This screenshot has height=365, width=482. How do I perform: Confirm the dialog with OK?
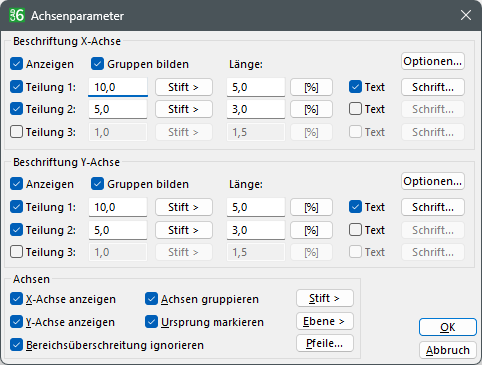448,327
